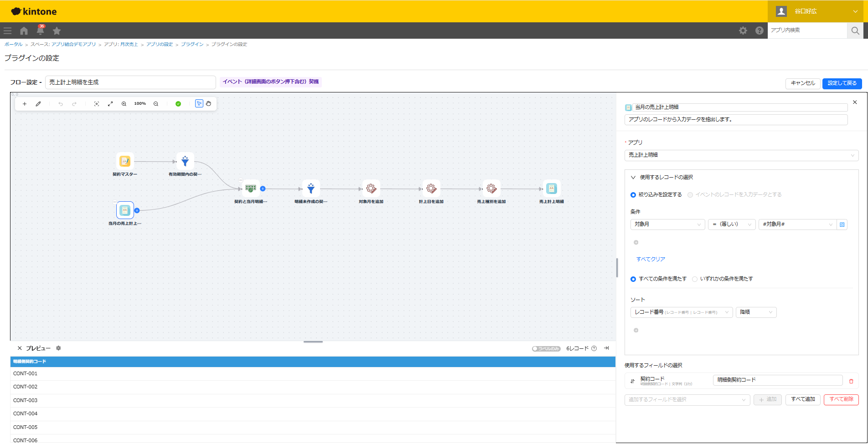868x444 pixels.
Task: Open the #対象月# value dropdown
Action: pos(797,224)
